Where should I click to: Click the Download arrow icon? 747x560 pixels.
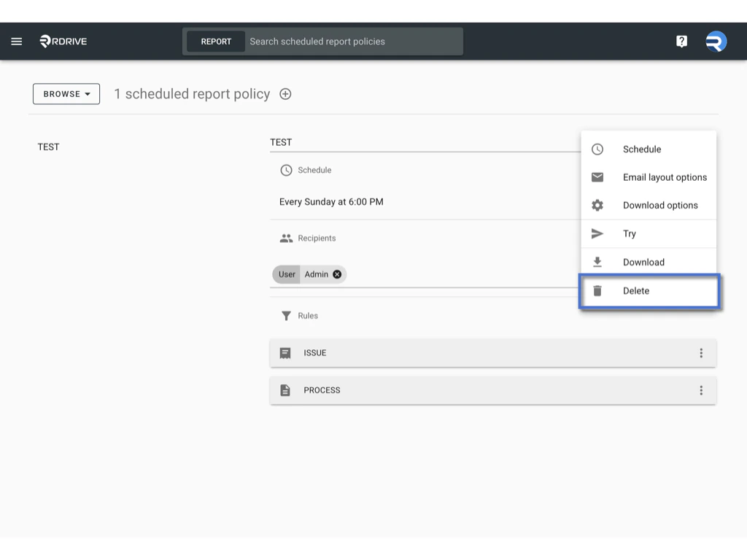597,262
